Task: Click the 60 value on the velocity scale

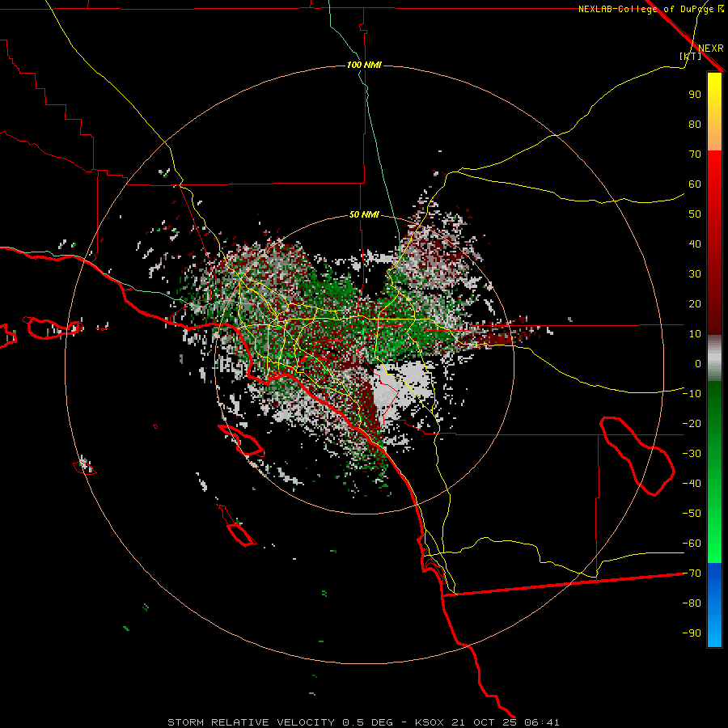Action: [695, 184]
